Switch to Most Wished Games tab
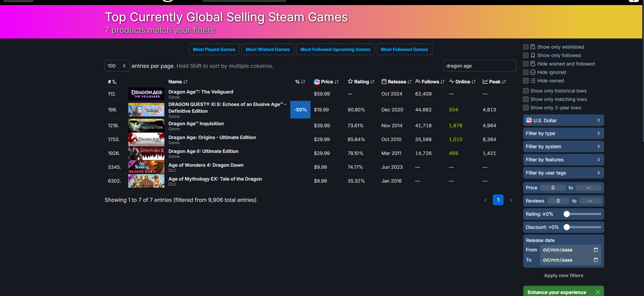Viewport: 644px width, 296px height. 268,49
